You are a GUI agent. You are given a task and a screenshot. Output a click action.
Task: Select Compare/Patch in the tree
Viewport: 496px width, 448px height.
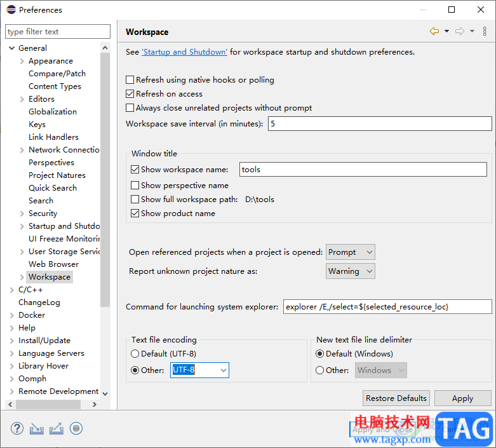point(57,74)
